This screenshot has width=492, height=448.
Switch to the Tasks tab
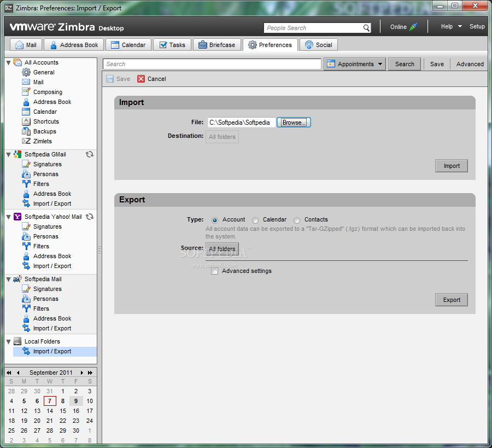172,45
